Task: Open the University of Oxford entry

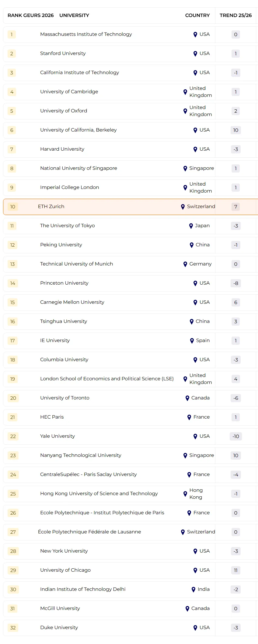Action: pos(64,111)
